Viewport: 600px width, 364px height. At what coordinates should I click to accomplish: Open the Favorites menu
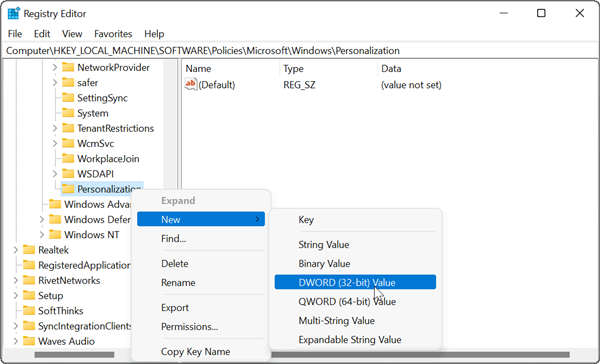[x=113, y=34]
